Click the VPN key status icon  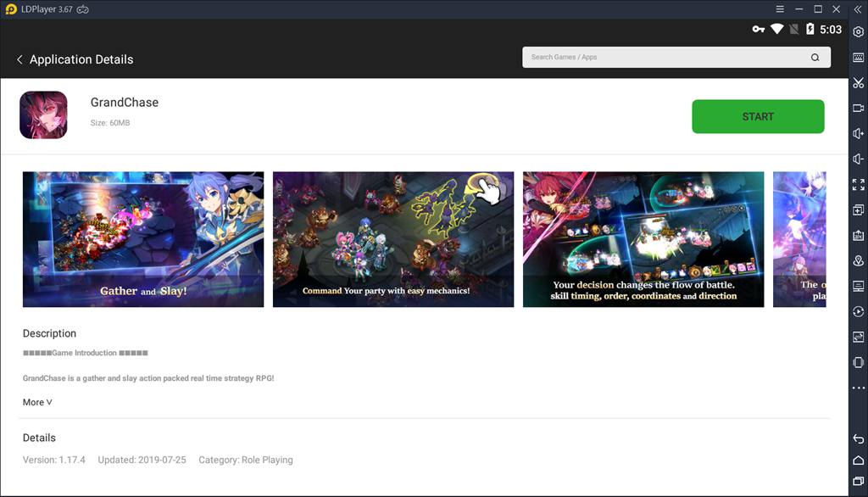pyautogui.click(x=759, y=30)
